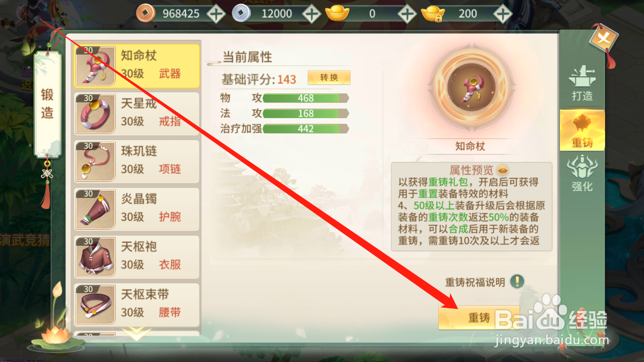The width and height of the screenshot is (644, 362).
Task: Click the 知命杖 preview medallion
Action: pyautogui.click(x=470, y=89)
